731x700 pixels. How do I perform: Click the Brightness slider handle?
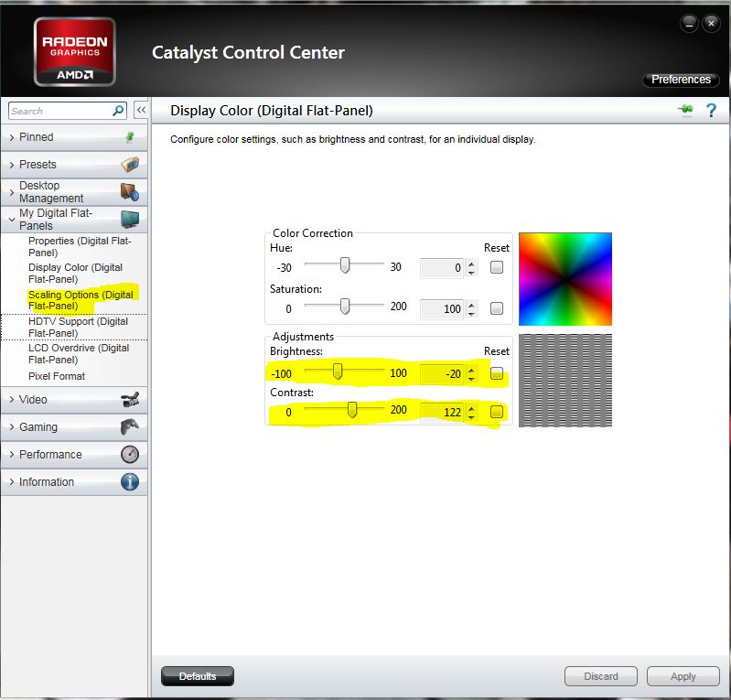(x=338, y=371)
